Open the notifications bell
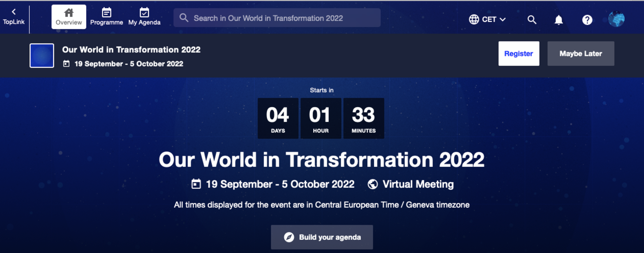 tap(559, 20)
